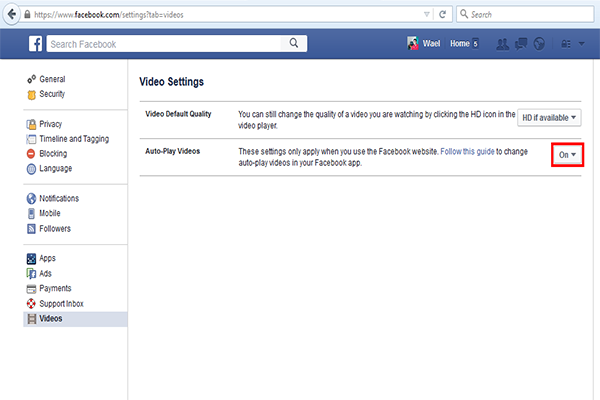Click the browser back arrow button

(11, 15)
